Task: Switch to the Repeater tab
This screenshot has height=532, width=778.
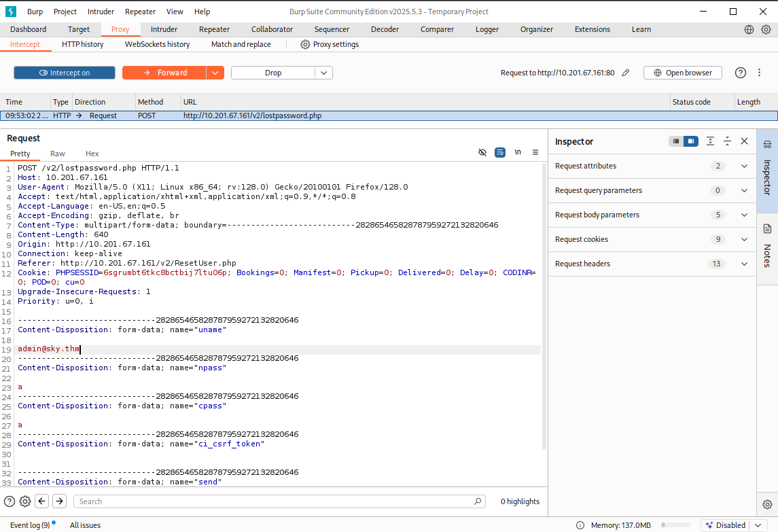Action: pyautogui.click(x=214, y=29)
